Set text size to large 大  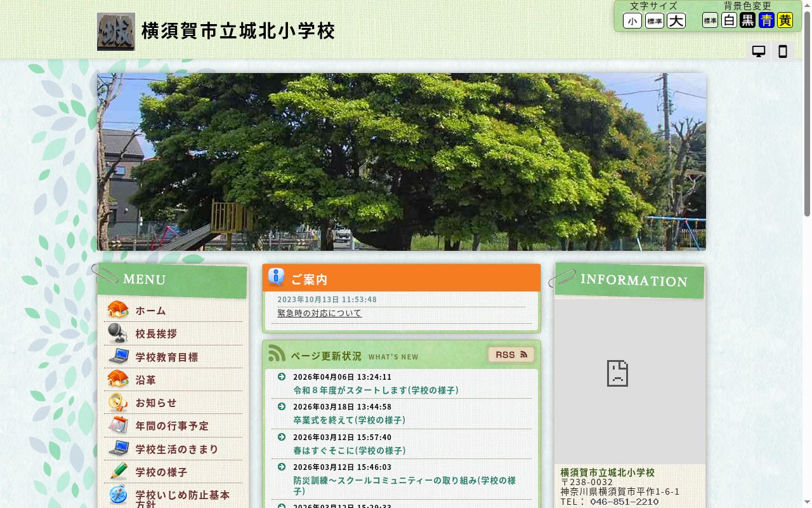coord(676,21)
